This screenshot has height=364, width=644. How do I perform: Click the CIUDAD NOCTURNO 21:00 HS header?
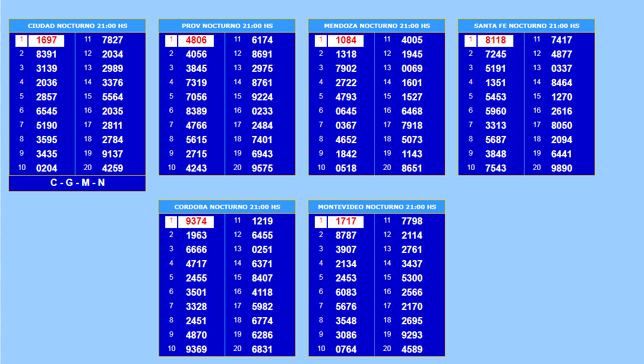(x=77, y=26)
